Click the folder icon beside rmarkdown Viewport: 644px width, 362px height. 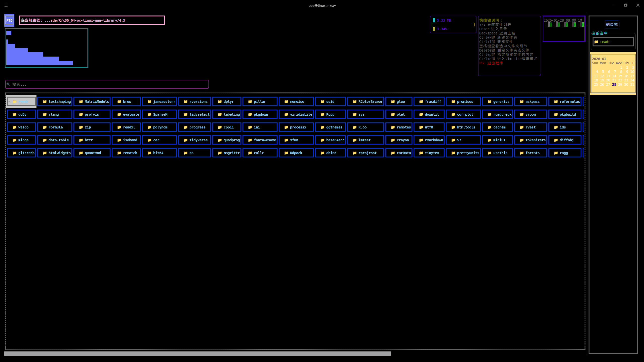coord(421,140)
